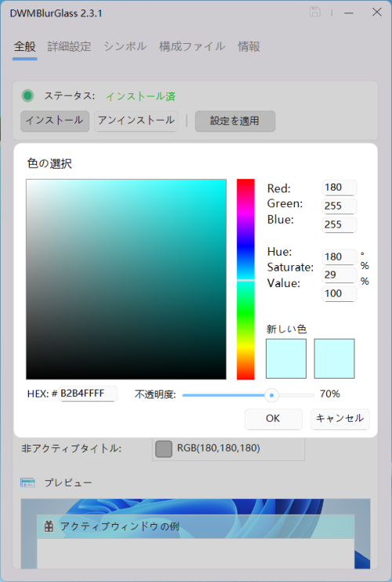Open the シンボル tab

tap(125, 47)
